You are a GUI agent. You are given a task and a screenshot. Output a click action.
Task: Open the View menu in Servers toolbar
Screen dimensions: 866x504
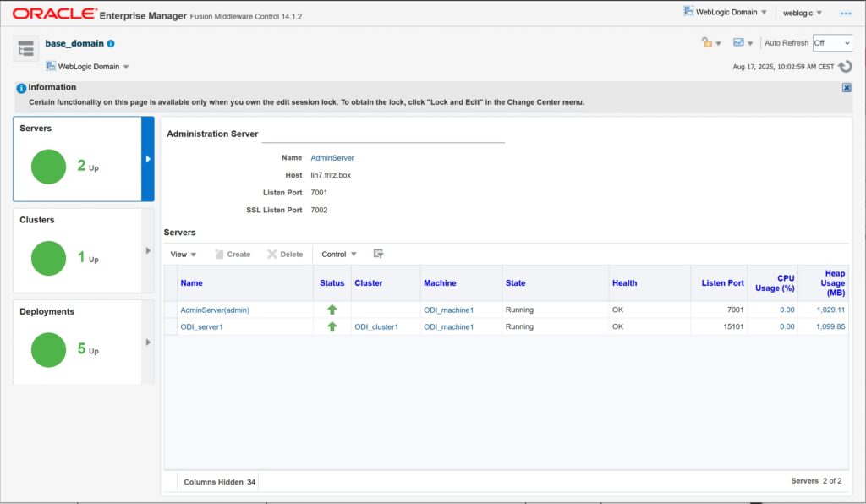click(184, 255)
